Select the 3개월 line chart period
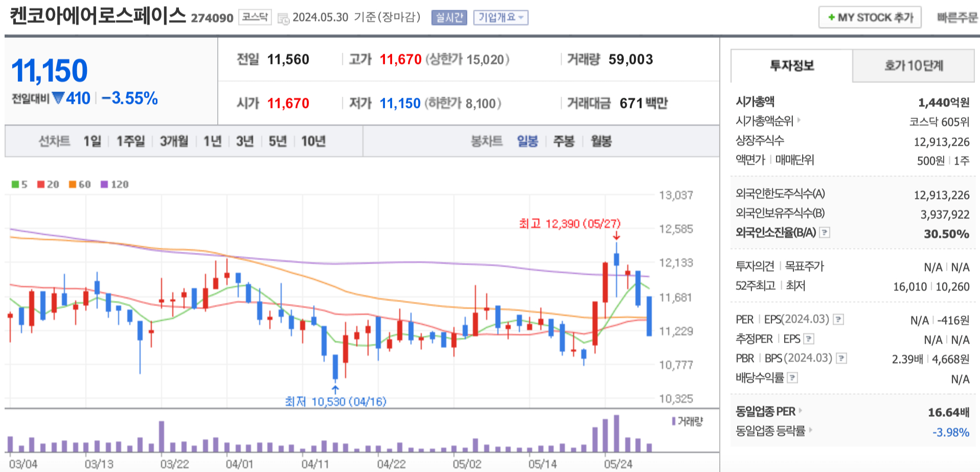980x472 pixels. [174, 141]
